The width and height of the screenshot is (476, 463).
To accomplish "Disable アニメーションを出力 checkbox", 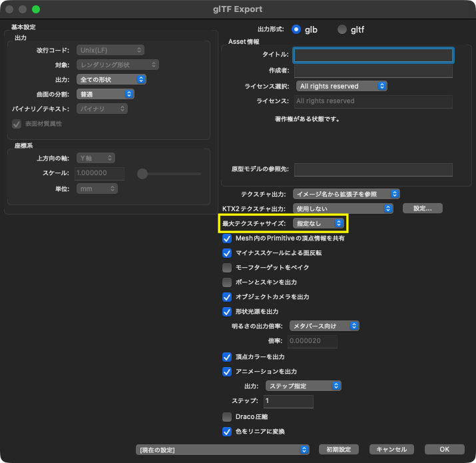I will (x=227, y=371).
